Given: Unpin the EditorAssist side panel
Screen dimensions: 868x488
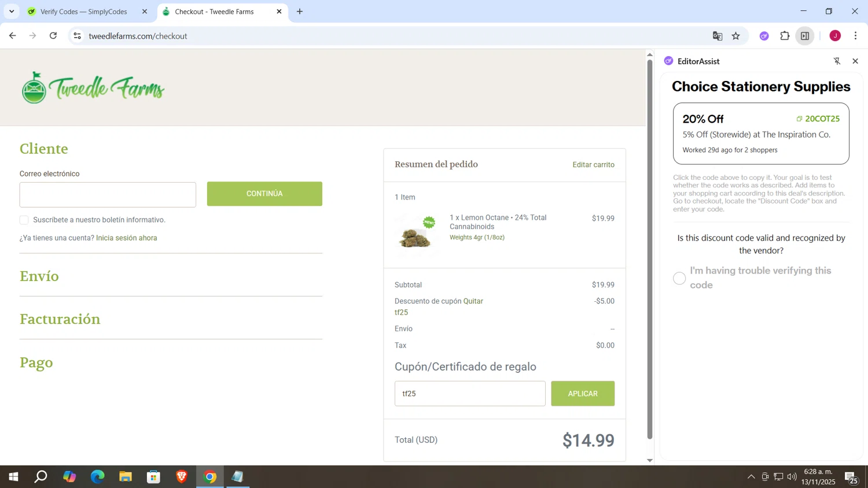Looking at the screenshot, I should [837, 61].
